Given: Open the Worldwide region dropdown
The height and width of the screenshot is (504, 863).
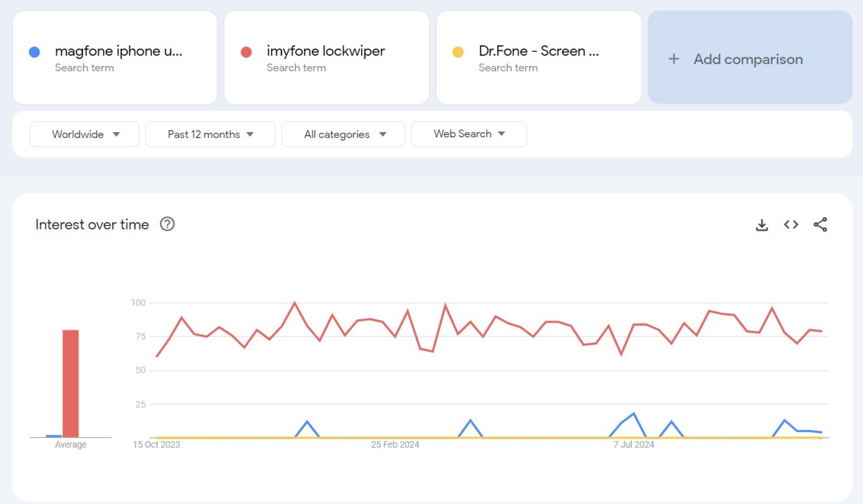Looking at the screenshot, I should click(84, 134).
